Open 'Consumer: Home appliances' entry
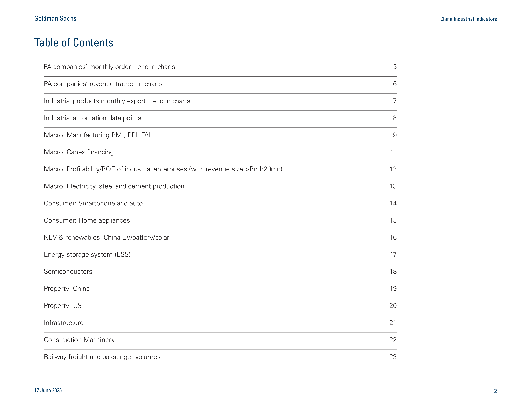 [87, 220]
